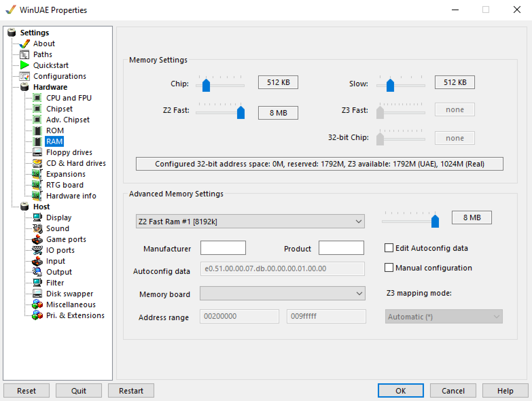Click the Hardware info card icon
The width and height of the screenshot is (532, 401).
37,196
